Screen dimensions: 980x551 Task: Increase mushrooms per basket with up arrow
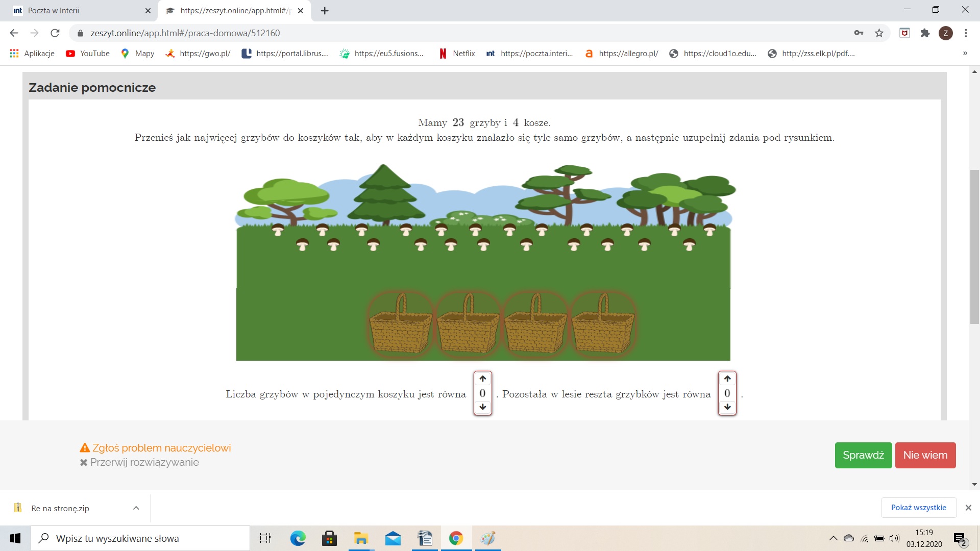pos(482,379)
